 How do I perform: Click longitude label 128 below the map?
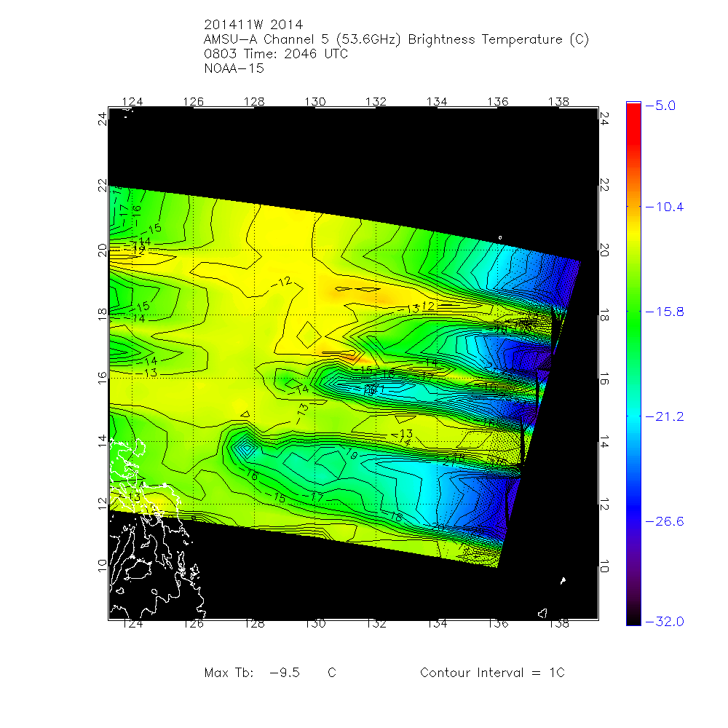[x=254, y=624]
